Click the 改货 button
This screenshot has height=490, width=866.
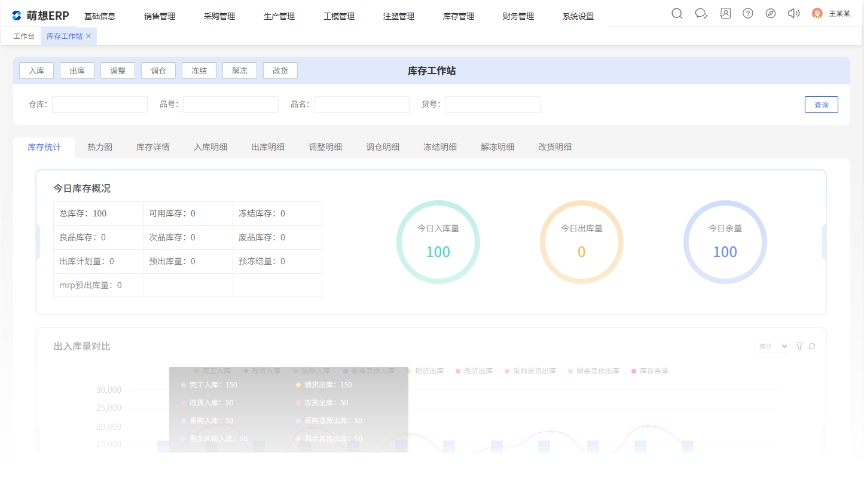(x=280, y=71)
